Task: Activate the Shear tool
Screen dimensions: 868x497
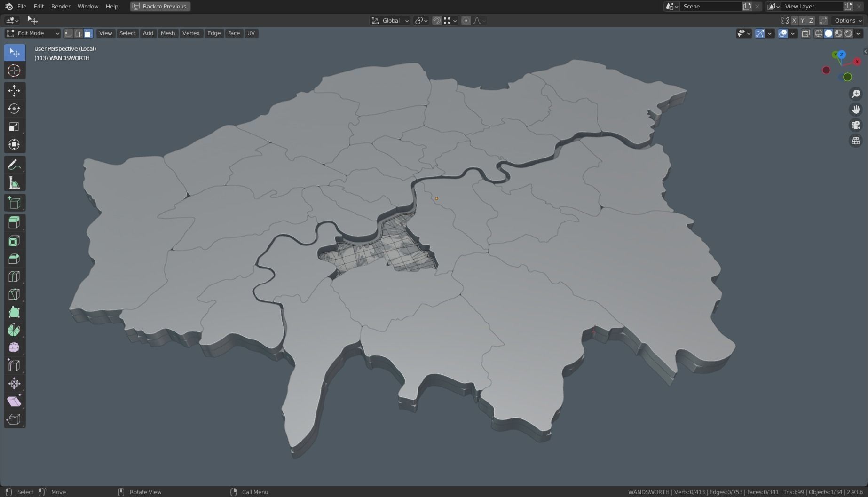Action: click(14, 401)
